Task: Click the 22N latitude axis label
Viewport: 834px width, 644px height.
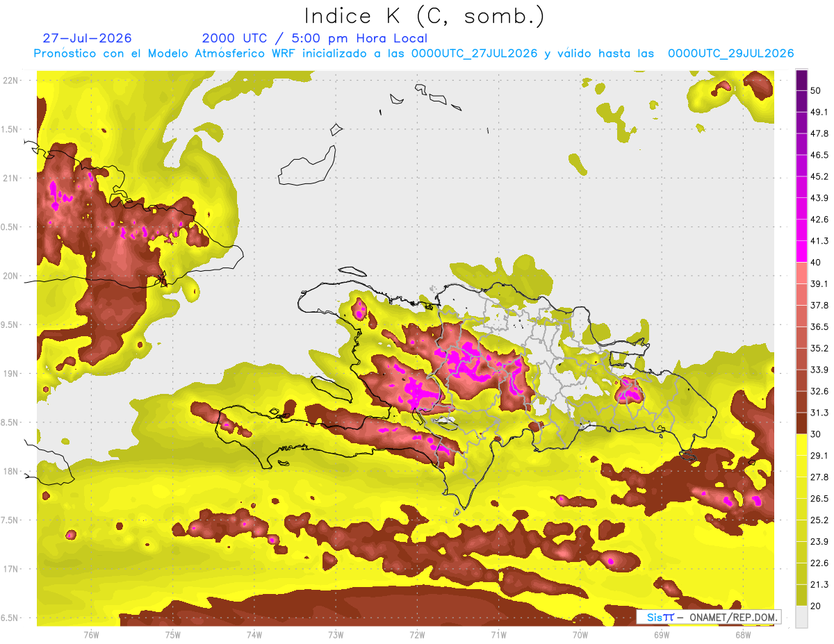Action: 10,80
